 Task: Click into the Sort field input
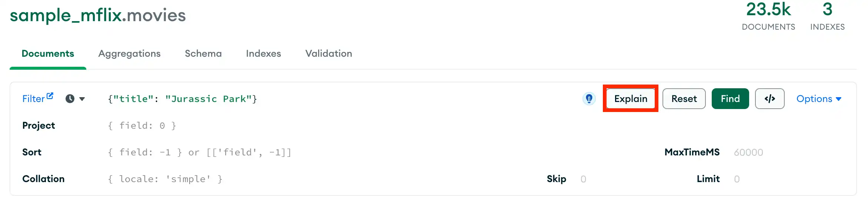click(333, 152)
